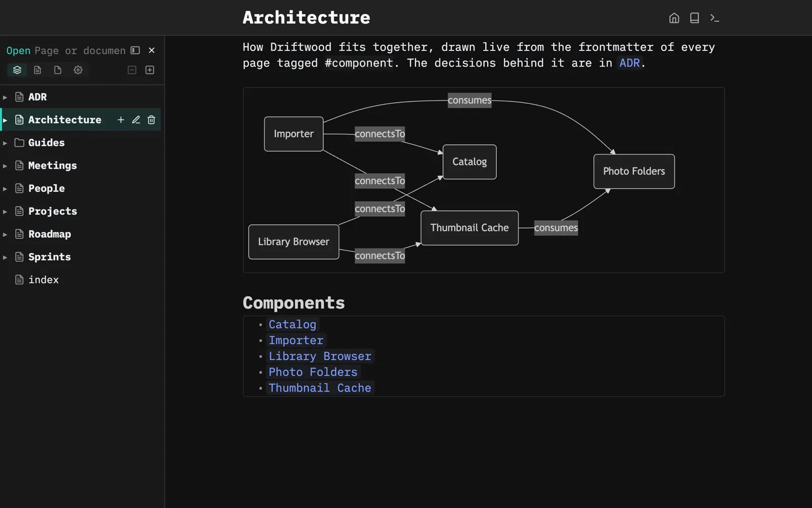Expand the Roadmap tree arrow

[x=5, y=234]
